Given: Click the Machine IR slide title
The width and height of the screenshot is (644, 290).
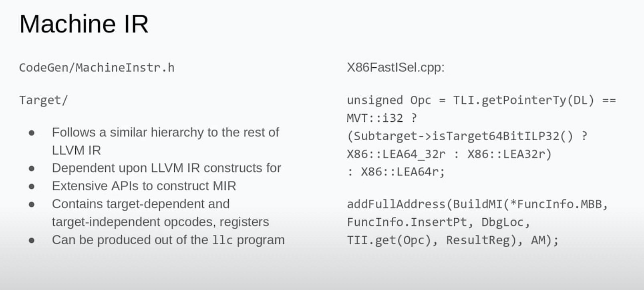Looking at the screenshot, I should pyautogui.click(x=84, y=24).
